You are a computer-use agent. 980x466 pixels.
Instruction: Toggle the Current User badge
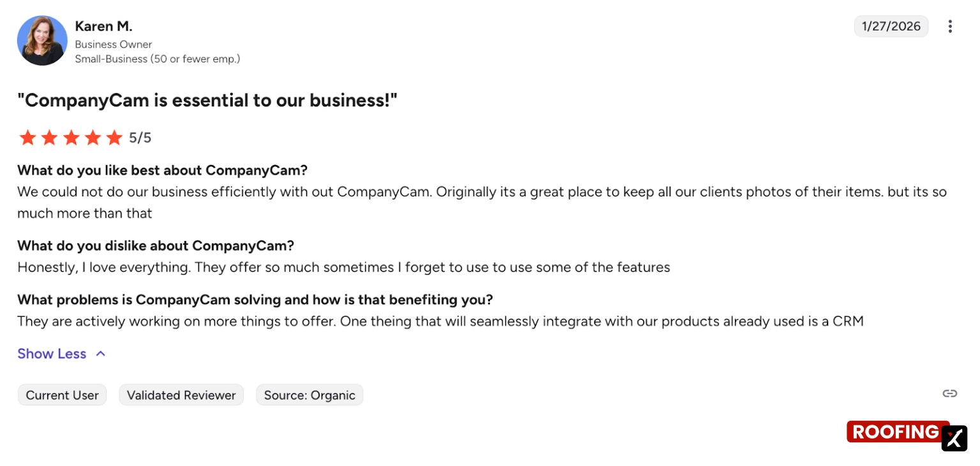point(62,395)
